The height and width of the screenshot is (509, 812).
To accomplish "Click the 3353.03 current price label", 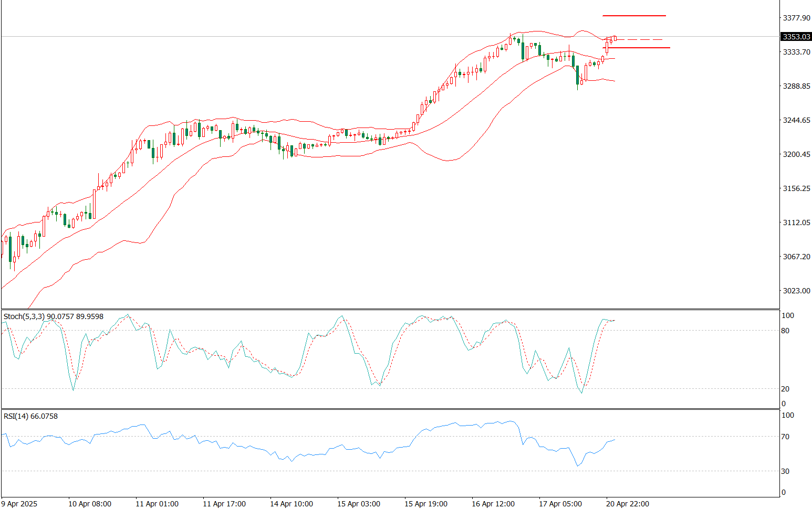I will [796, 37].
